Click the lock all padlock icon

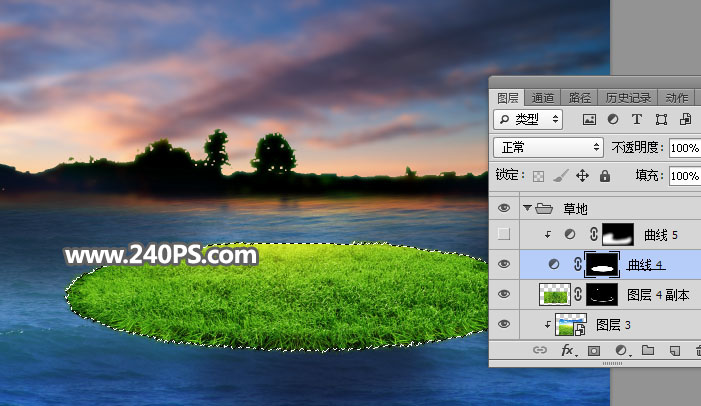click(x=604, y=176)
